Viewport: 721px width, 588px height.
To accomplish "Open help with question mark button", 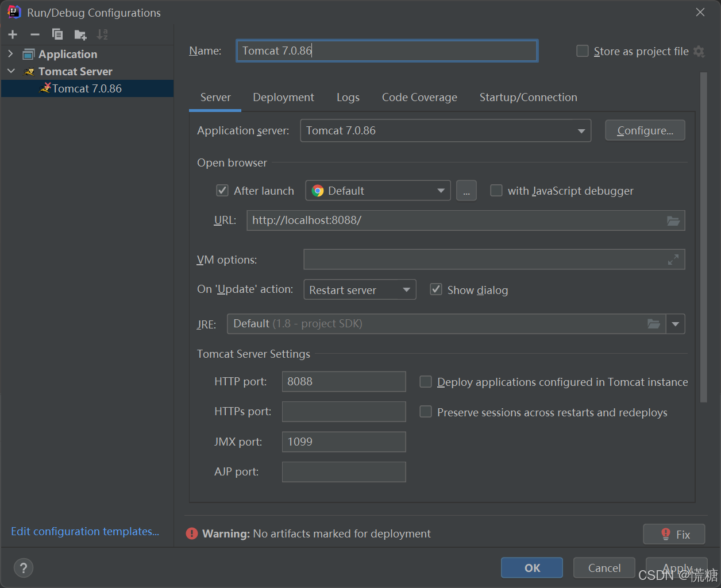I will pos(24,568).
